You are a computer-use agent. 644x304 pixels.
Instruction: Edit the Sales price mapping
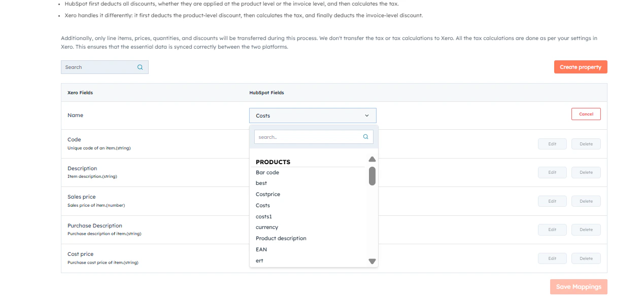[553, 201]
